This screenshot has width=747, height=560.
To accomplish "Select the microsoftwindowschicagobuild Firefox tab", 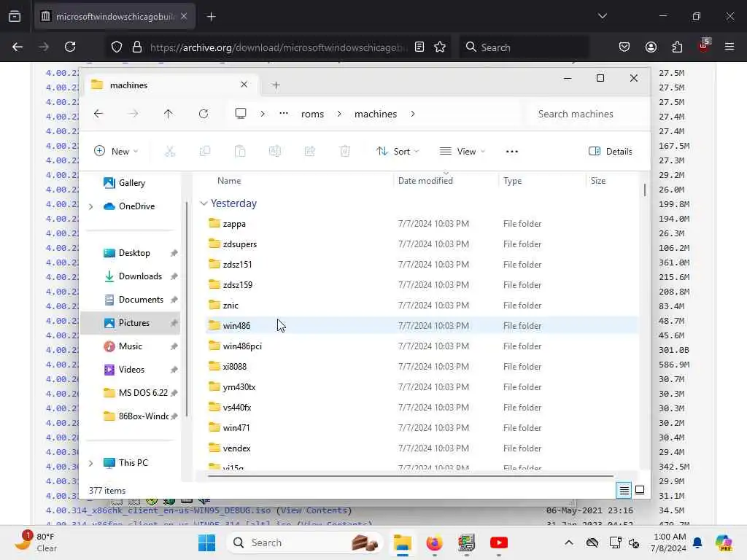I will (x=115, y=17).
